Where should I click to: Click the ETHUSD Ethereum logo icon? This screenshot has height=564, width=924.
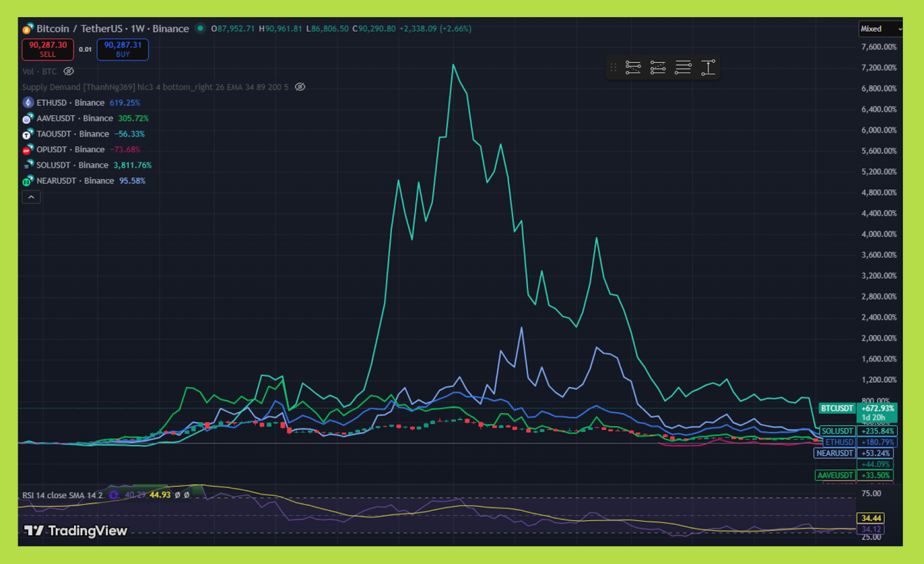[28, 103]
